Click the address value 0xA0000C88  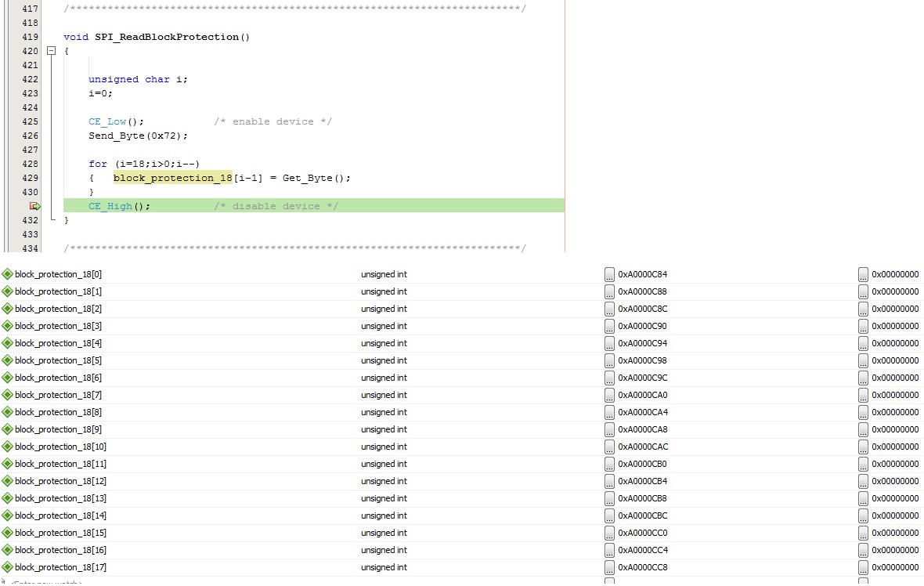click(x=642, y=291)
